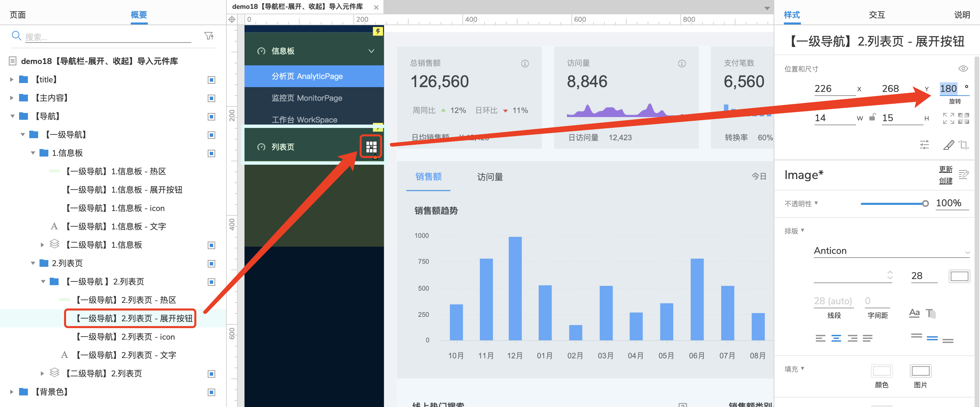Viewport: 980px width, 407px height.
Task: Toggle the square marker on 2.列表页 row
Action: point(211,264)
